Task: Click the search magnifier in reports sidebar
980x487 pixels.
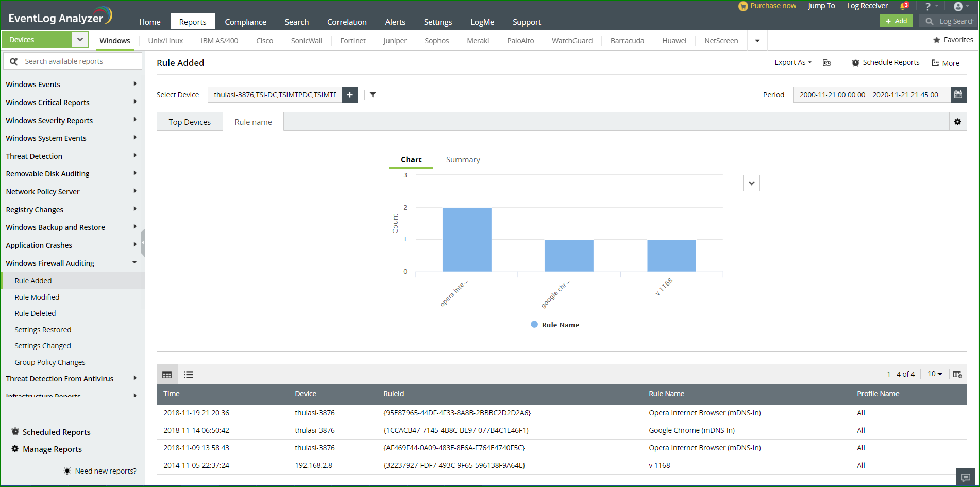Action: coord(14,60)
